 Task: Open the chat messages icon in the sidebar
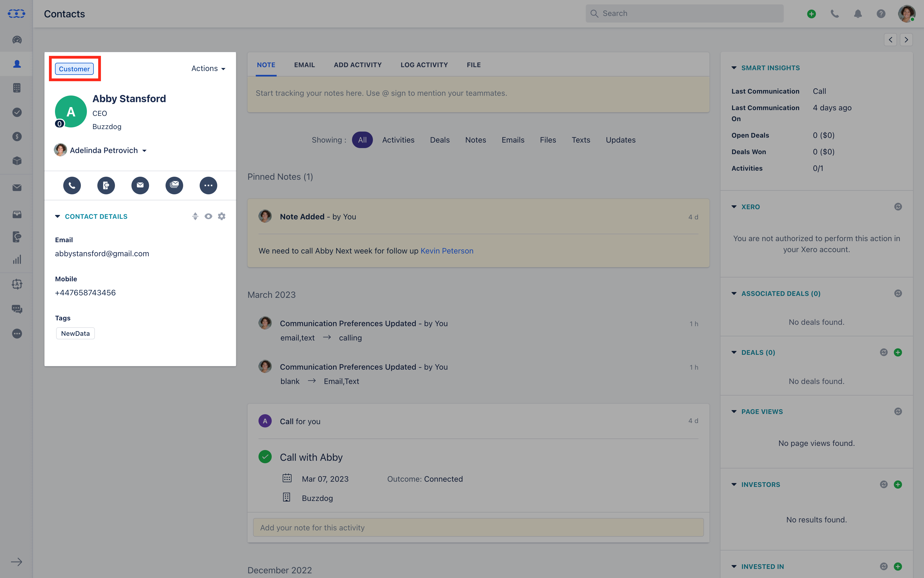pos(17,309)
